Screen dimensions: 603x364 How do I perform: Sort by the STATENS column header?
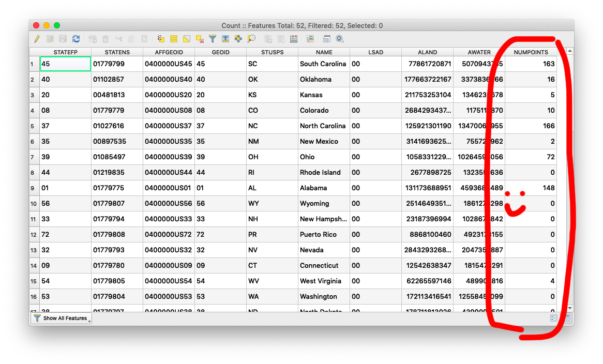point(117,52)
